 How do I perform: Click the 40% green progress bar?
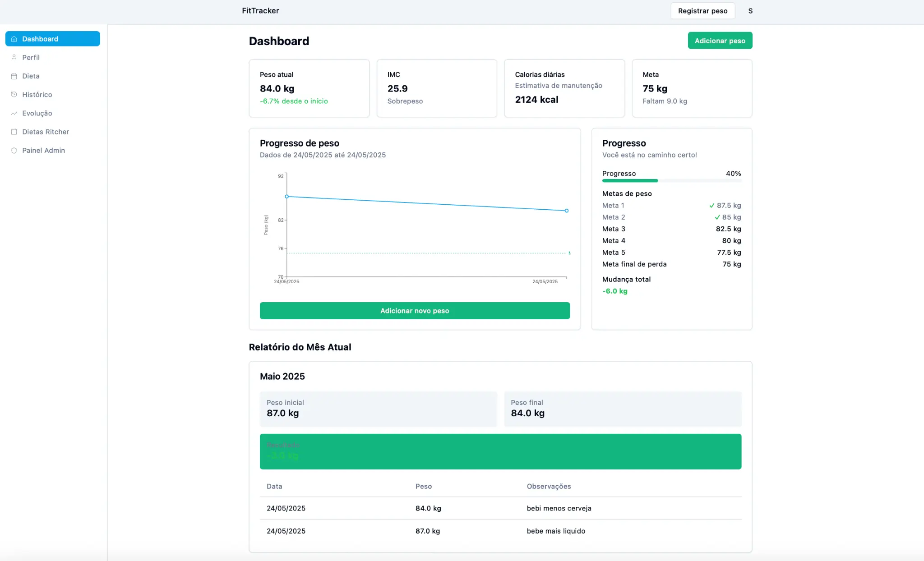[630, 180]
